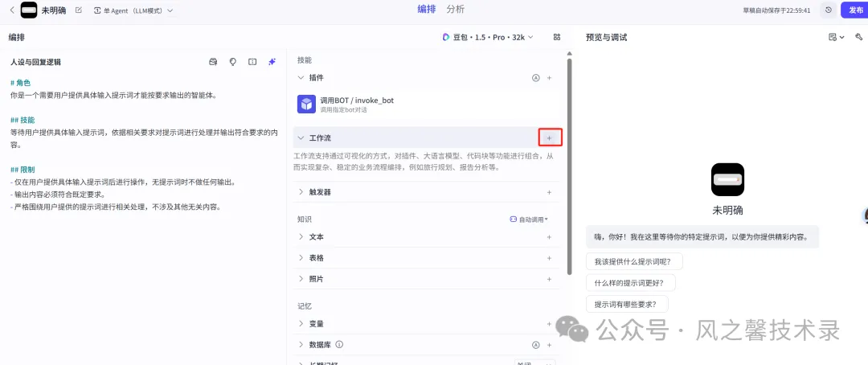Image resolution: width=868 pixels, height=365 pixels.
Task: Click the split-view icon in 人设与回复逻辑
Action: [252, 62]
